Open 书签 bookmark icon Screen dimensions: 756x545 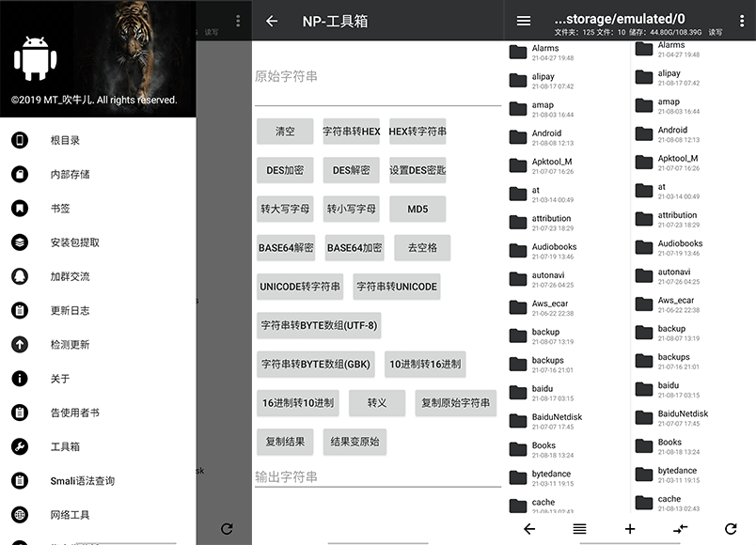(x=20, y=209)
